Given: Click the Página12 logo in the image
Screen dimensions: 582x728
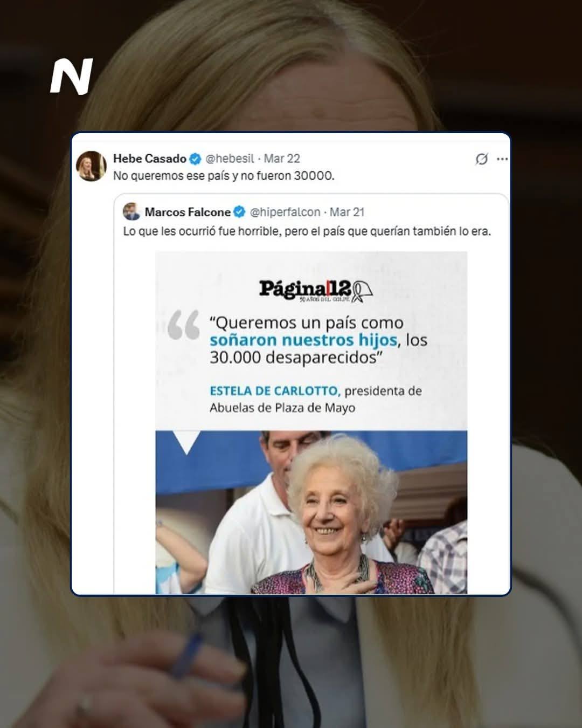Looking at the screenshot, I should tap(316, 290).
